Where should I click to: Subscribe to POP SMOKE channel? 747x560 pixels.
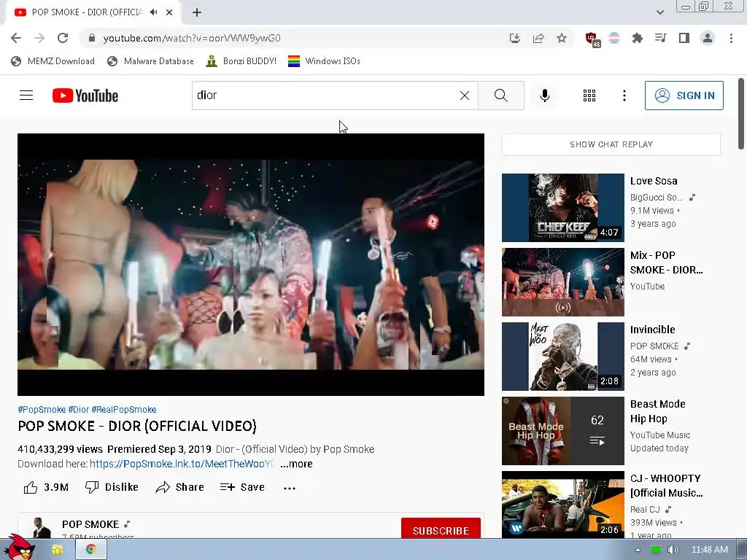coord(441,529)
